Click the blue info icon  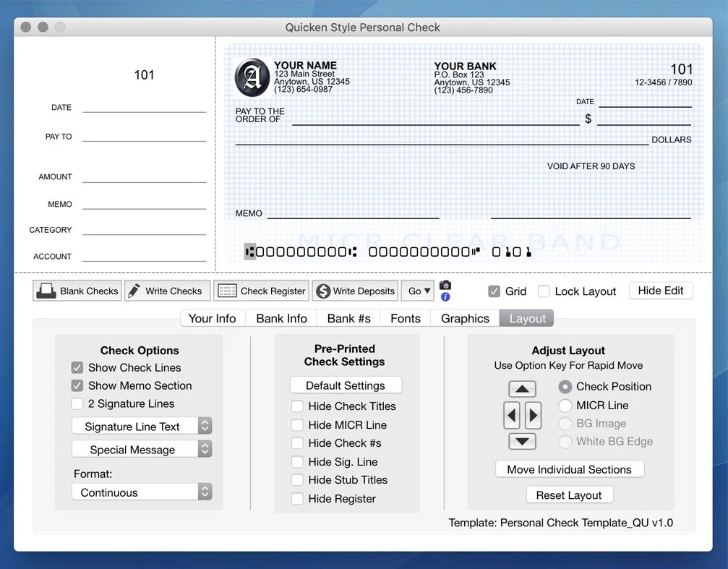point(445,297)
